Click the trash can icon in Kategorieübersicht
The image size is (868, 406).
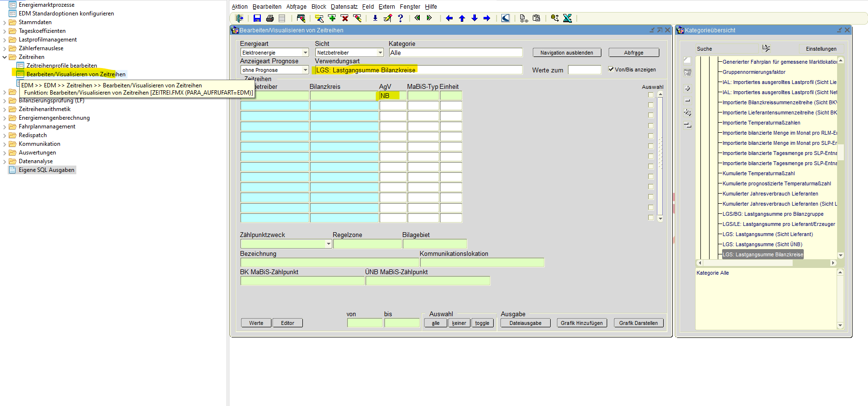(x=687, y=72)
